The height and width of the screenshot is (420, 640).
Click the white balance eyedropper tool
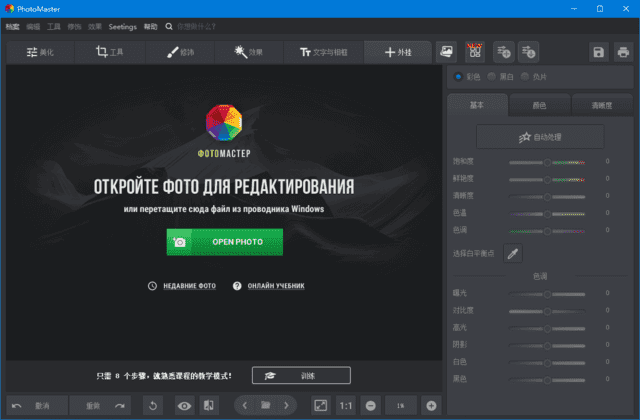(x=512, y=254)
